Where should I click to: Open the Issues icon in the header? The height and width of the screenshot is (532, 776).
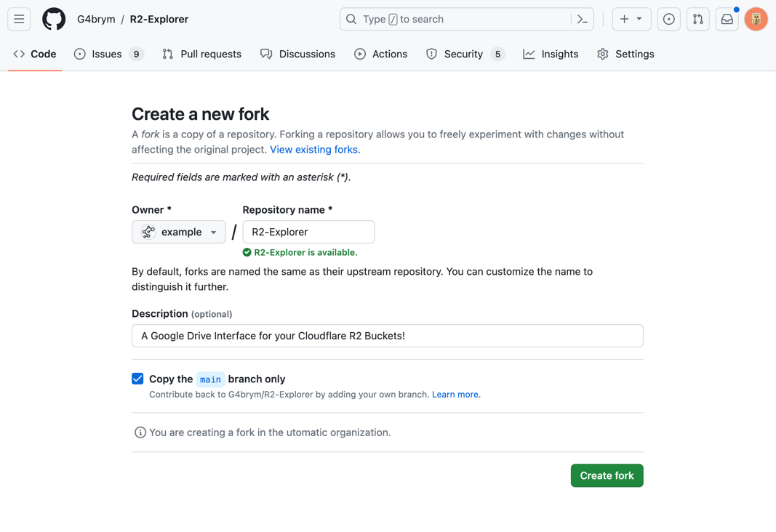(668, 20)
